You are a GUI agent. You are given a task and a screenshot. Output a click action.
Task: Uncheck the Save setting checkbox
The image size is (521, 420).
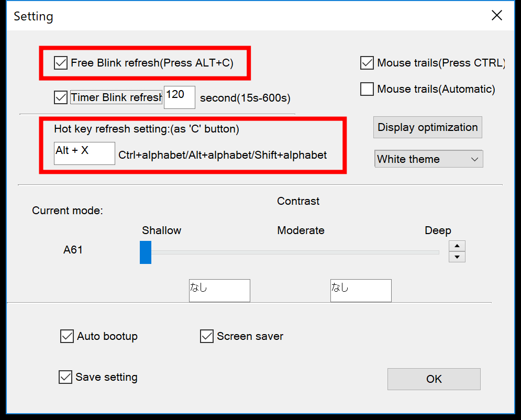(x=65, y=377)
